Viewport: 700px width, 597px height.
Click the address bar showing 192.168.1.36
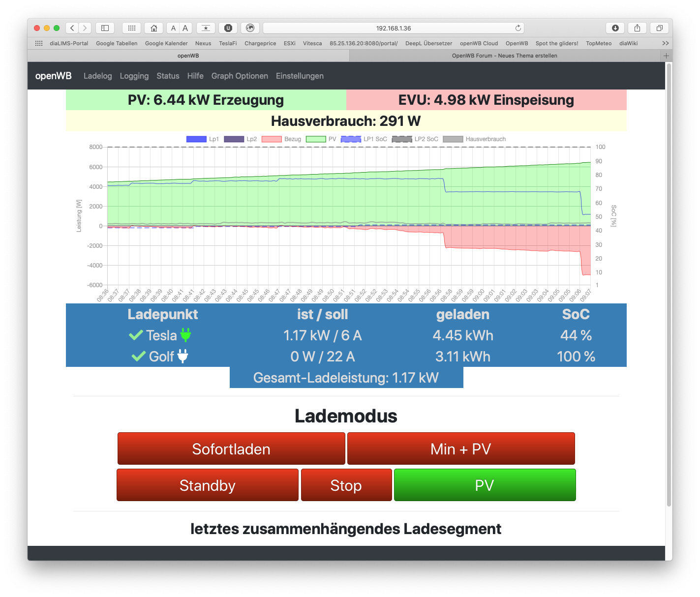click(x=394, y=28)
